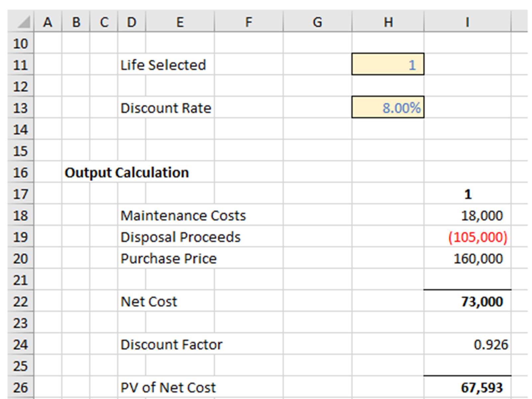Click row 26 header

click(x=20, y=388)
